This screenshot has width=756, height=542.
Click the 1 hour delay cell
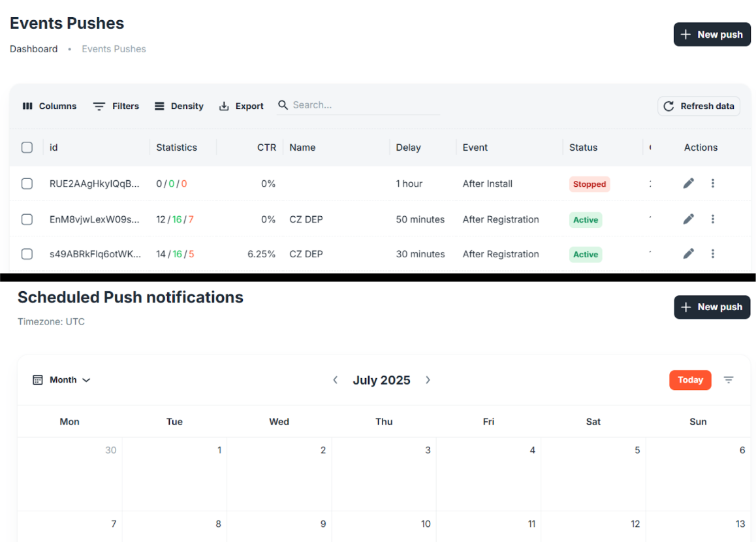(409, 183)
